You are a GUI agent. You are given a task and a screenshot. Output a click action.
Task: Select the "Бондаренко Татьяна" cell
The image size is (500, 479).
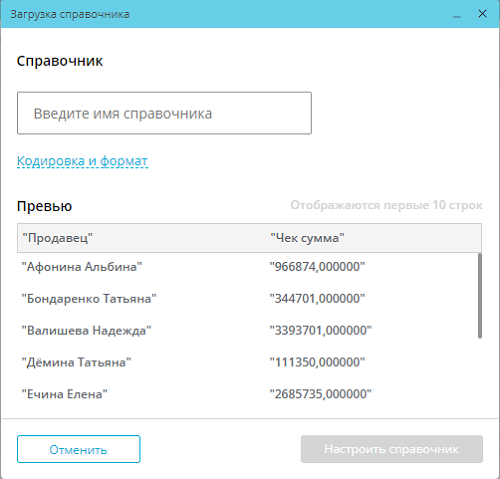pyautogui.click(x=89, y=299)
